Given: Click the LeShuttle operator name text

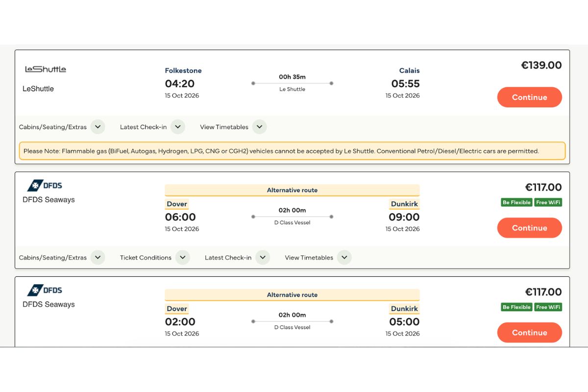Looking at the screenshot, I should click(38, 89).
